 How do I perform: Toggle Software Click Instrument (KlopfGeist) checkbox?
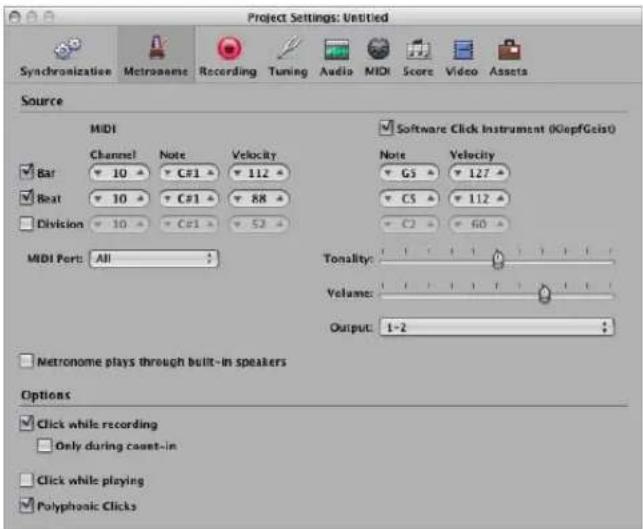(x=386, y=128)
